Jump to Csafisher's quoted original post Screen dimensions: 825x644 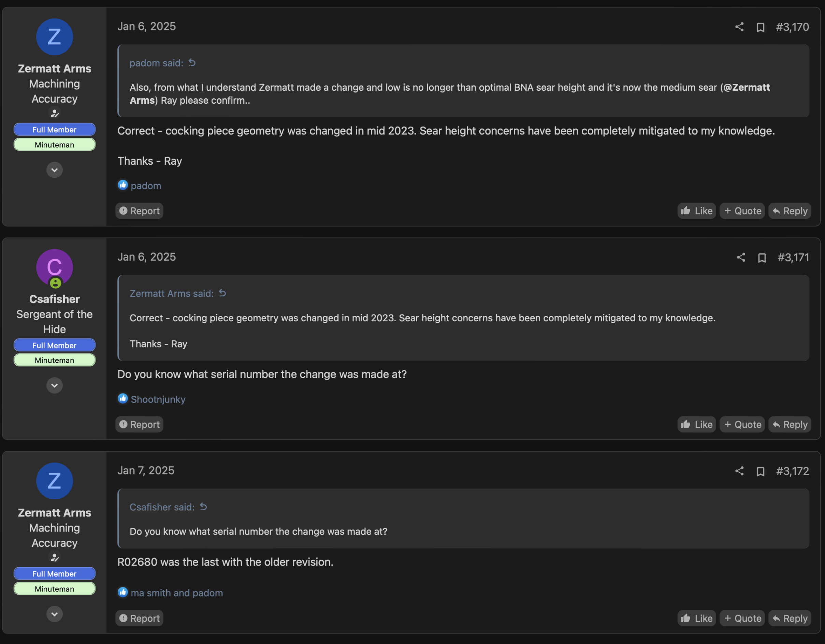coord(204,507)
